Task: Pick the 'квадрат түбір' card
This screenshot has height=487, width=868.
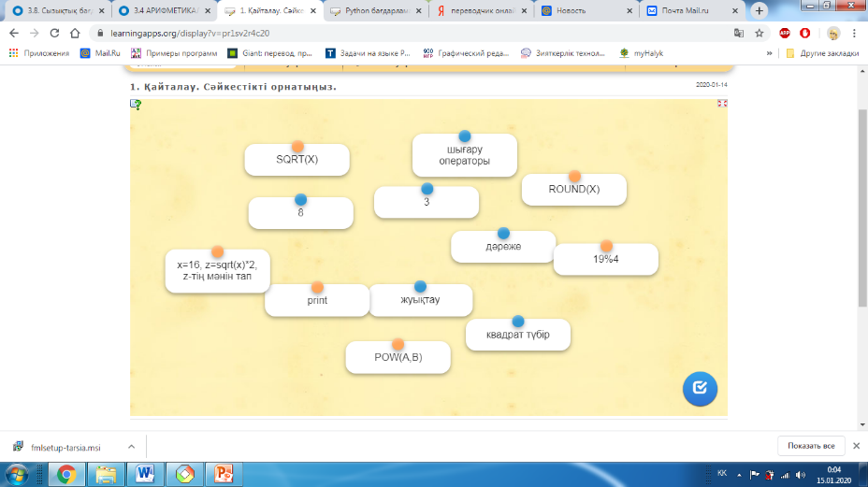Action: [x=518, y=335]
